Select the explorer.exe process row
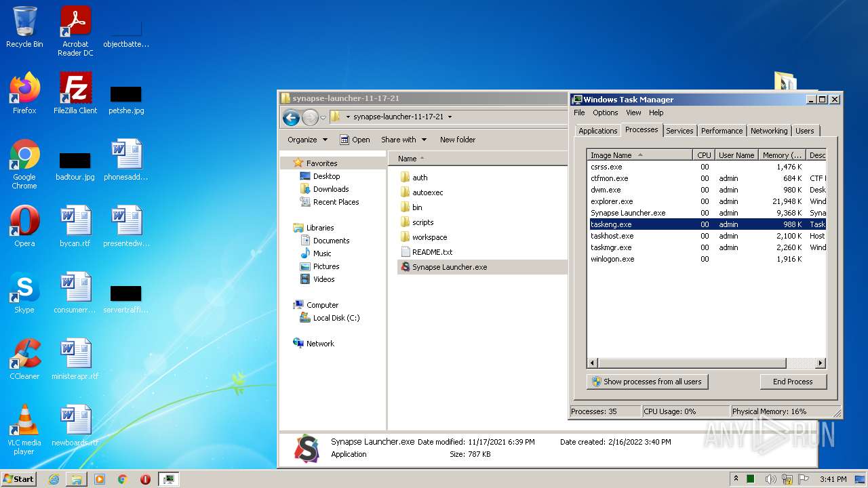 point(706,201)
